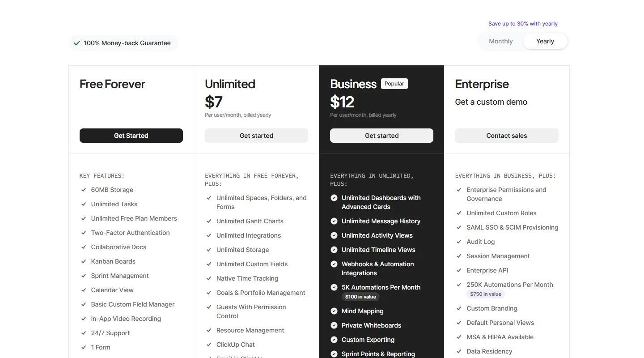Image resolution: width=644 pixels, height=358 pixels.
Task: Click 'Unlimited Spaces, Folders, and Forms' text
Action: (262, 202)
